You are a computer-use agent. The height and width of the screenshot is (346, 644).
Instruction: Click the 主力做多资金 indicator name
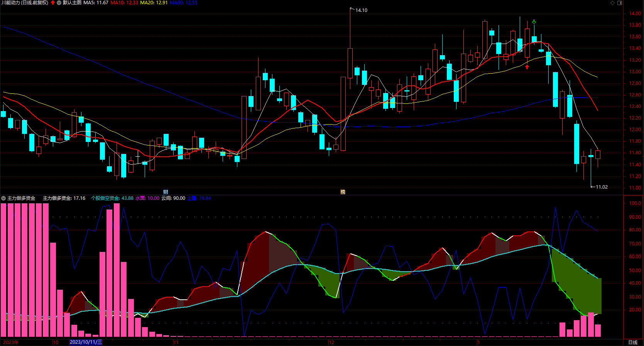21,198
